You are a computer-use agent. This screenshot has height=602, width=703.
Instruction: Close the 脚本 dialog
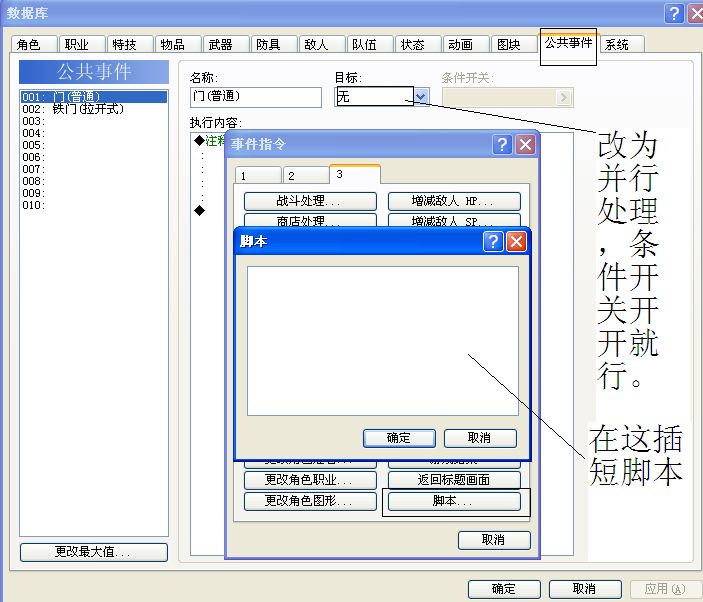516,242
